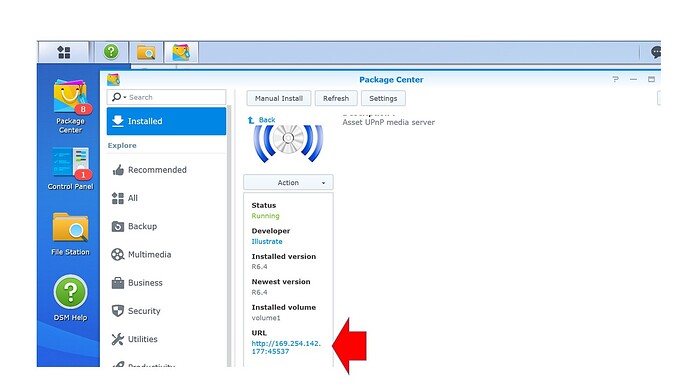Click the magnifier icon in search box
The width and height of the screenshot is (690, 388).
point(117,97)
